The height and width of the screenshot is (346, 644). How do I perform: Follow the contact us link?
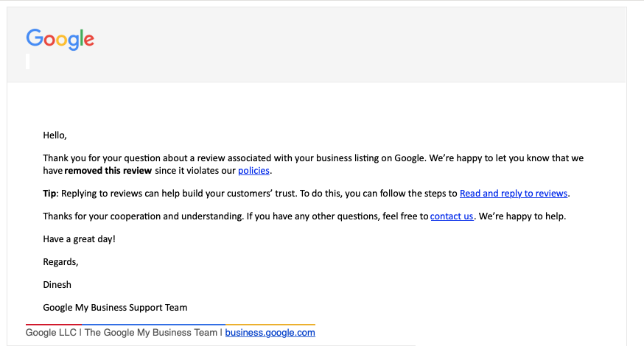(452, 216)
